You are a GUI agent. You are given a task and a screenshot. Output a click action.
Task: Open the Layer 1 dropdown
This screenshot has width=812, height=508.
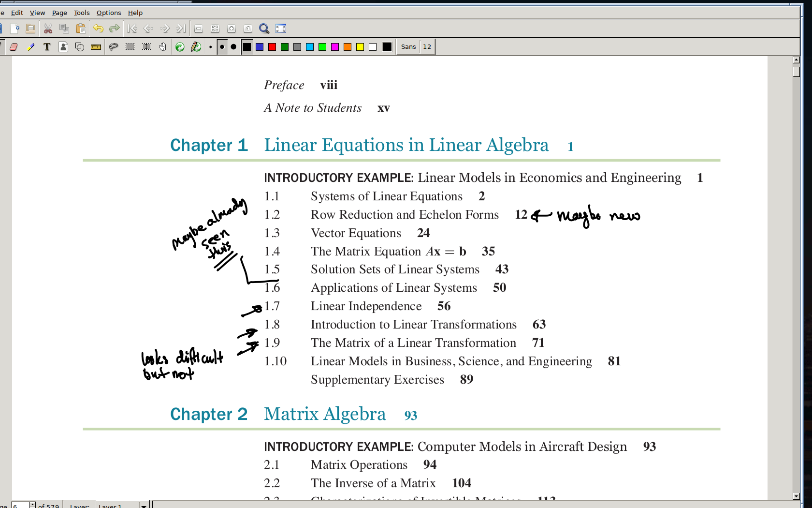click(x=121, y=506)
